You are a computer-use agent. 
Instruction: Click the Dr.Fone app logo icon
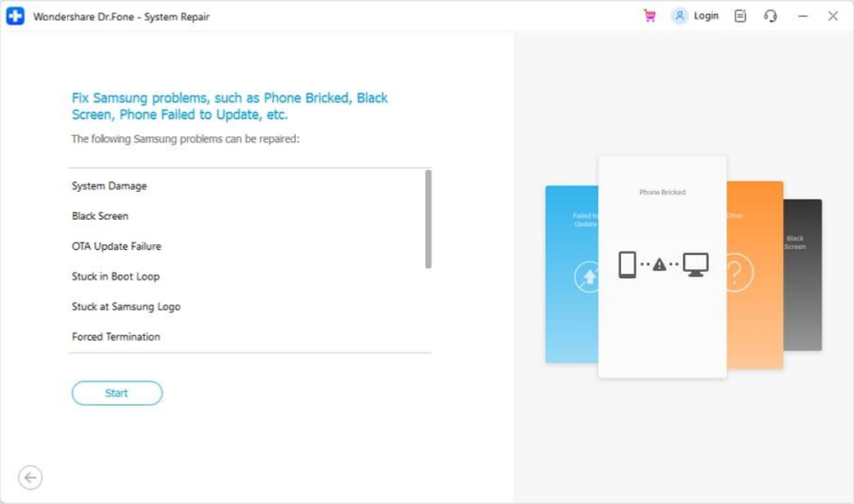(x=16, y=16)
